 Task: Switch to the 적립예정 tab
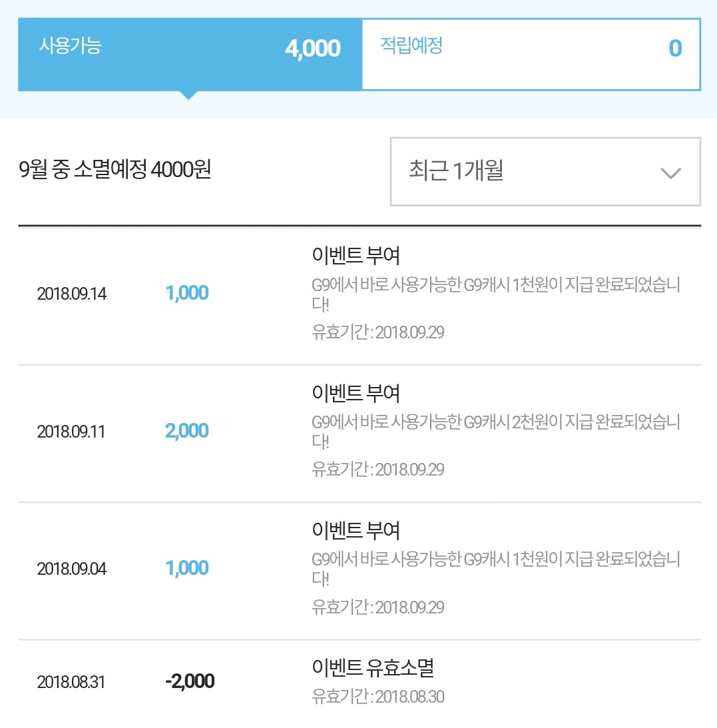click(411, 46)
